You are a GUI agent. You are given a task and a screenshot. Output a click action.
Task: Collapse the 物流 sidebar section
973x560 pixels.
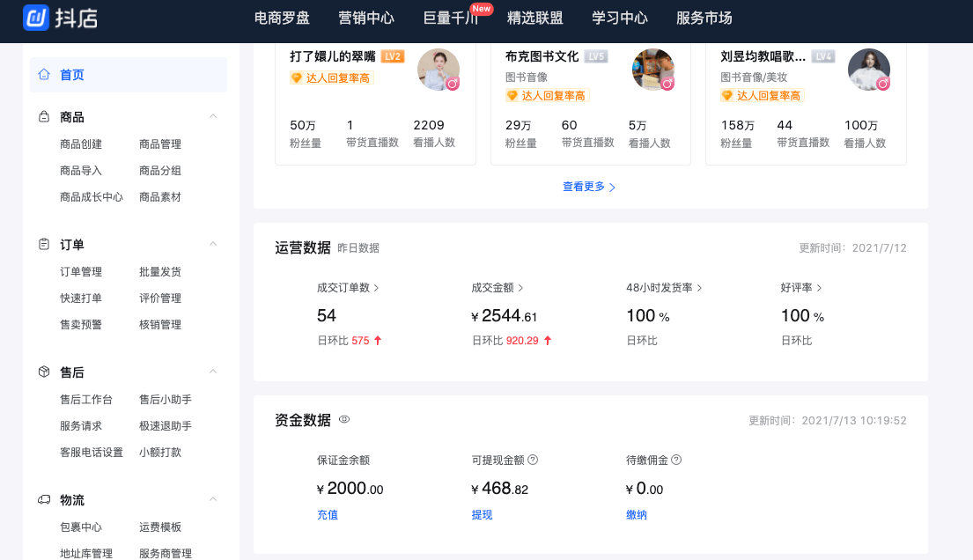pyautogui.click(x=212, y=499)
